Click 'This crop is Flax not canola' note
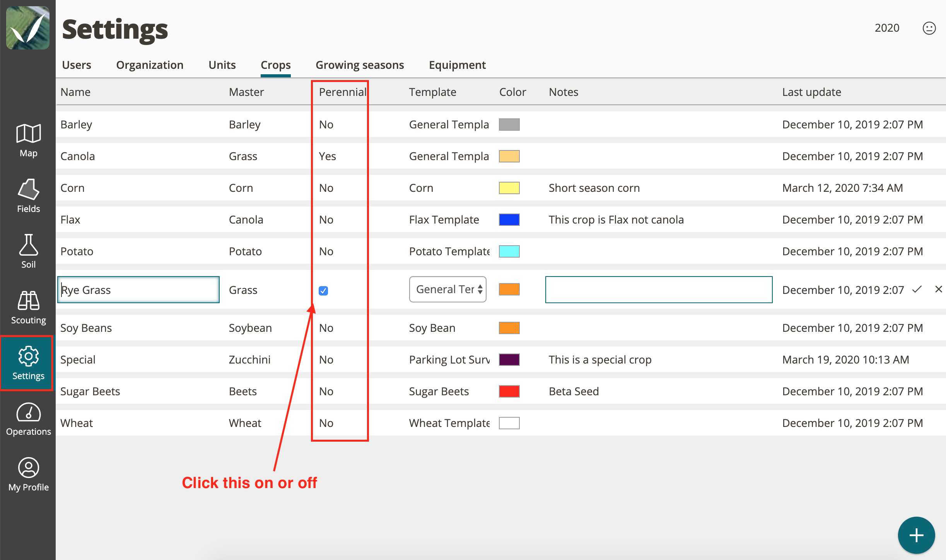This screenshot has width=946, height=560. 616,220
